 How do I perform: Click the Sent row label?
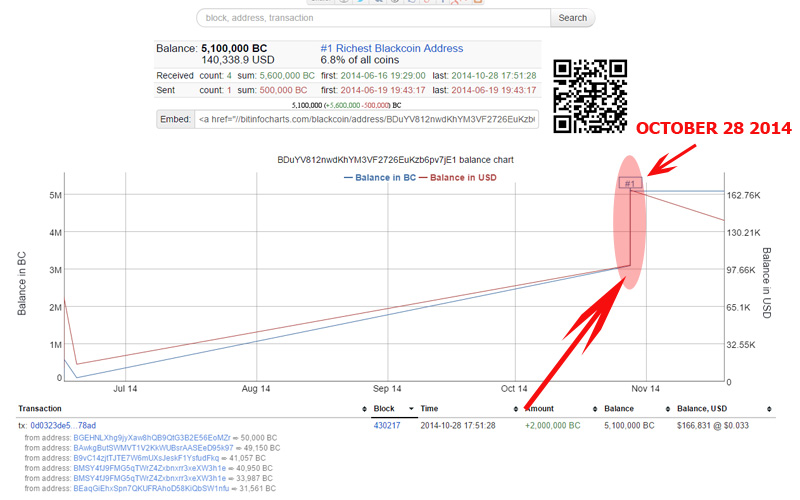pos(166,90)
